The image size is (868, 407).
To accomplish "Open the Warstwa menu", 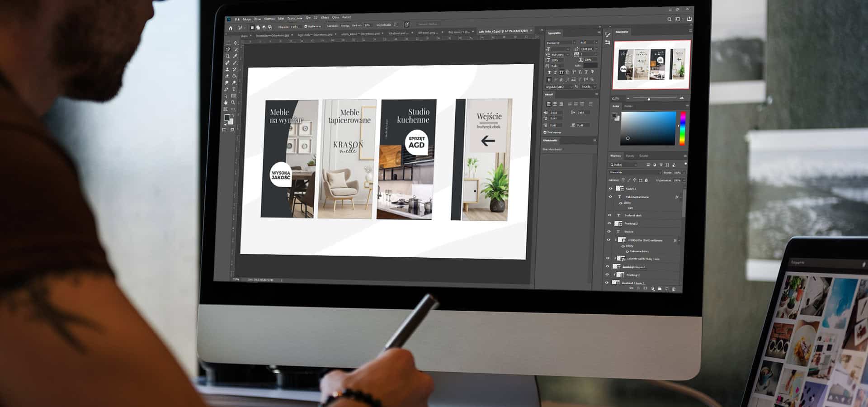I will (x=269, y=19).
